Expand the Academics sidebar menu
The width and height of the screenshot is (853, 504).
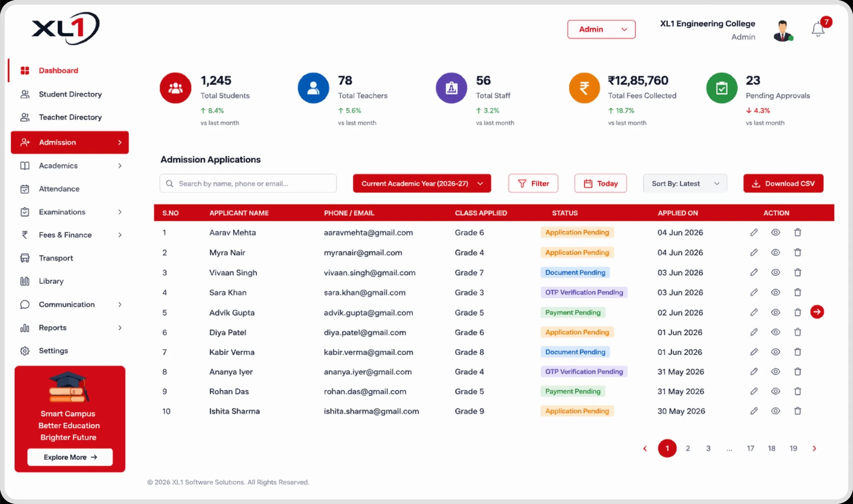tap(70, 166)
